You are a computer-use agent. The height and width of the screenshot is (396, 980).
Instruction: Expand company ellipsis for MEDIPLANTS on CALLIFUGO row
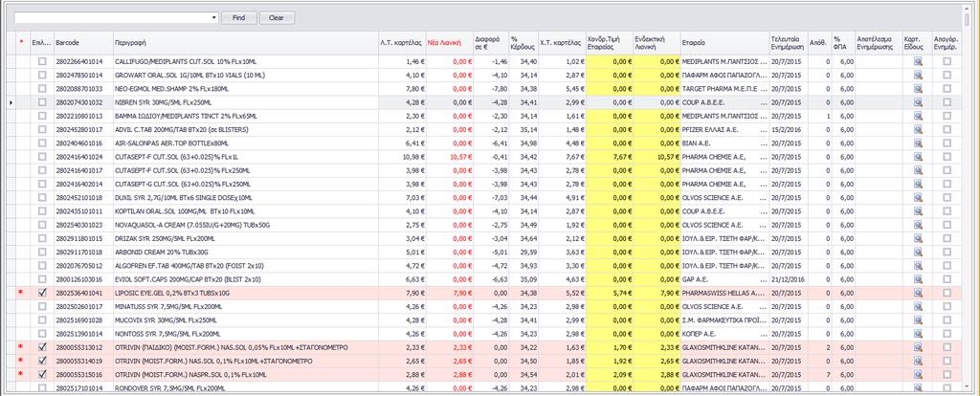(x=763, y=61)
